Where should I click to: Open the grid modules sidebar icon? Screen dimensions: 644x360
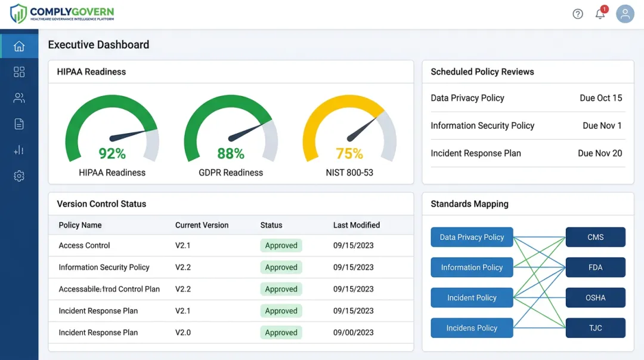point(19,72)
